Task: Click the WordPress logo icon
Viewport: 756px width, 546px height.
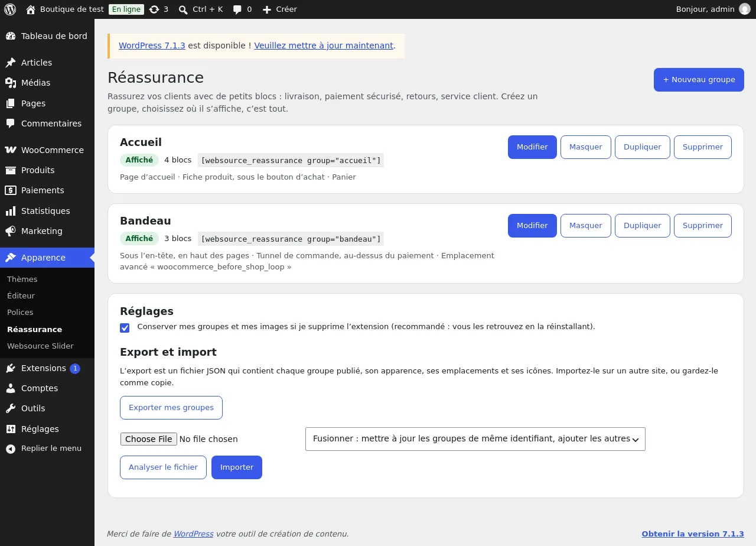Action: point(10,9)
